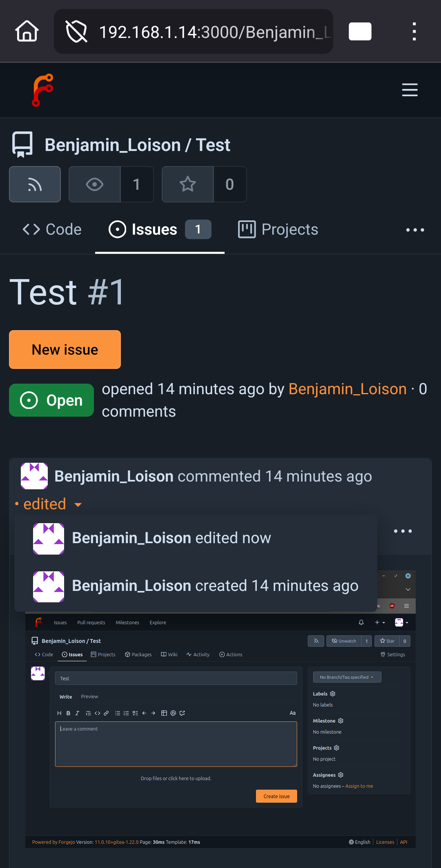Open Benjamin_Loison author profile link
This screenshot has height=868, width=441.
347,389
